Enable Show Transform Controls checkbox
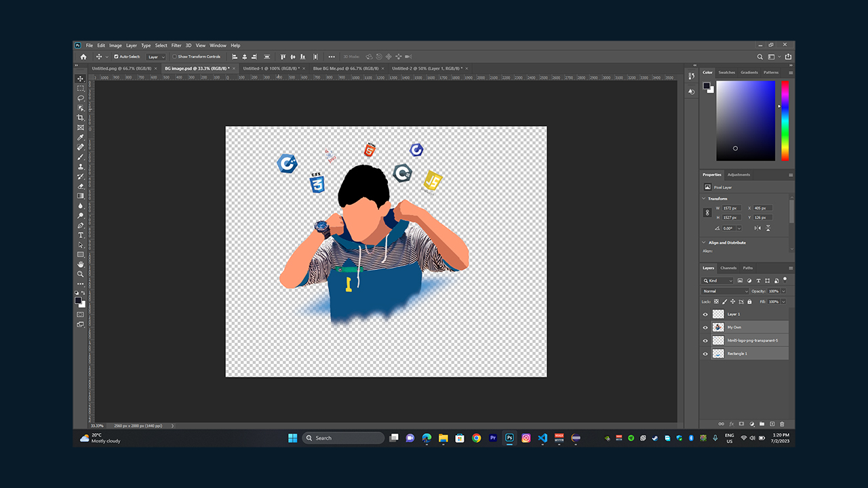 coord(174,57)
